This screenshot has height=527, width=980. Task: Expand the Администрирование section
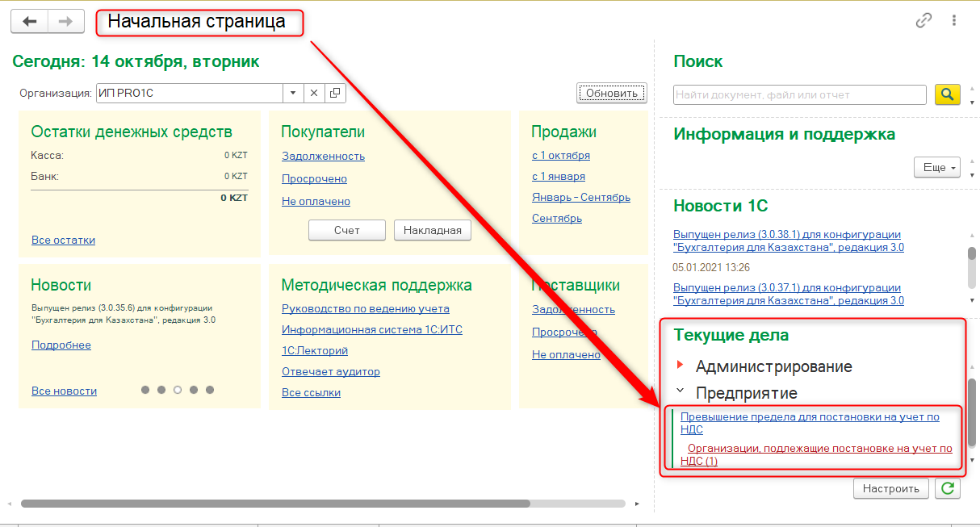[x=679, y=366]
